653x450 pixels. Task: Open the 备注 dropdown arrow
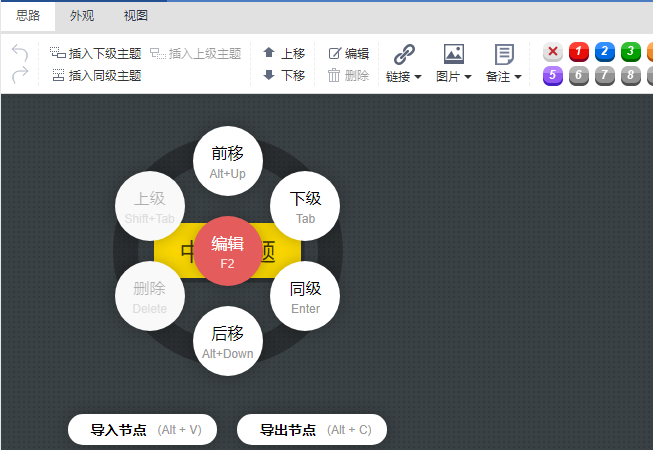(x=518, y=77)
